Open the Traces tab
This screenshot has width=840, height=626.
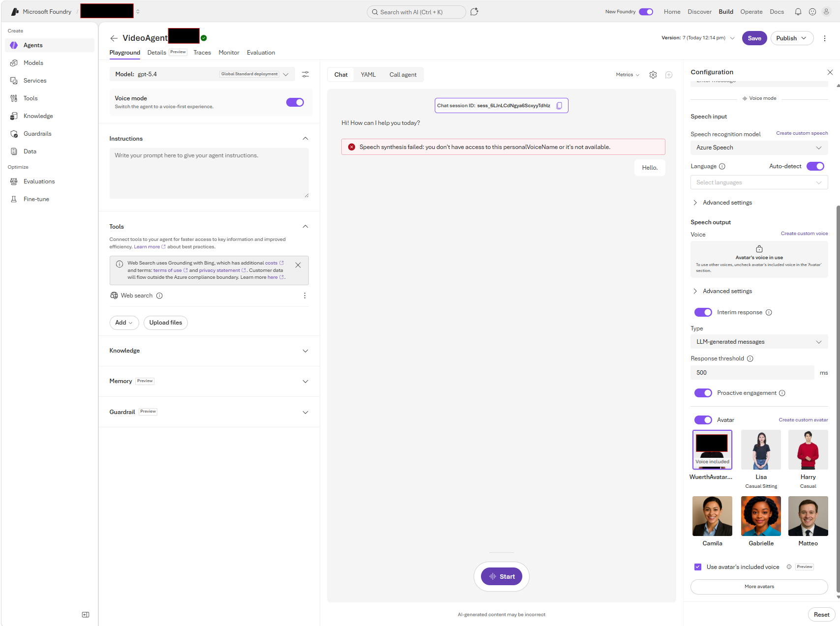(x=202, y=53)
